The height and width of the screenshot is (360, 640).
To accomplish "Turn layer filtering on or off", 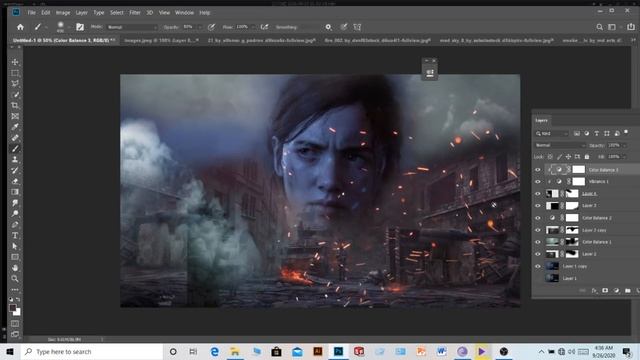I will point(626,132).
